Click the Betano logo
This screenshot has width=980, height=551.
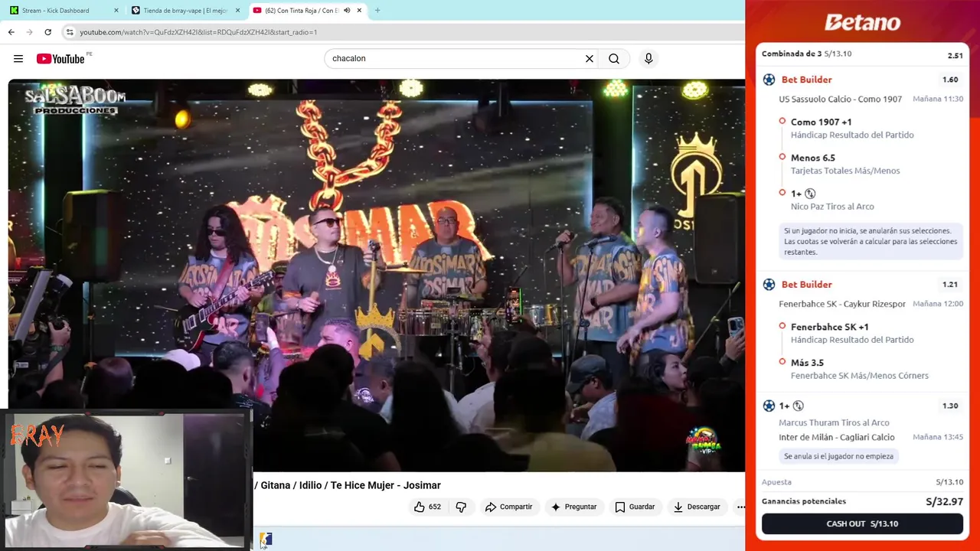(862, 23)
